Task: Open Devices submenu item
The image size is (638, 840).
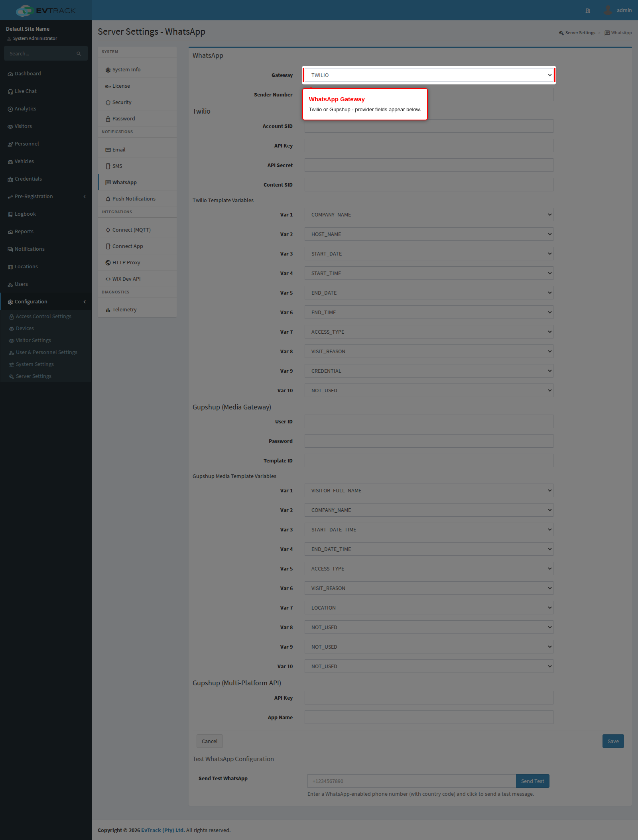Action: pyautogui.click(x=46, y=329)
